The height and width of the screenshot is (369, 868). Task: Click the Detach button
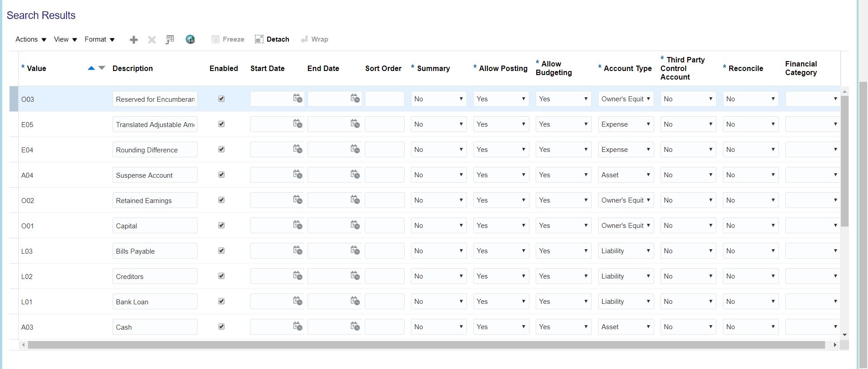click(x=272, y=39)
